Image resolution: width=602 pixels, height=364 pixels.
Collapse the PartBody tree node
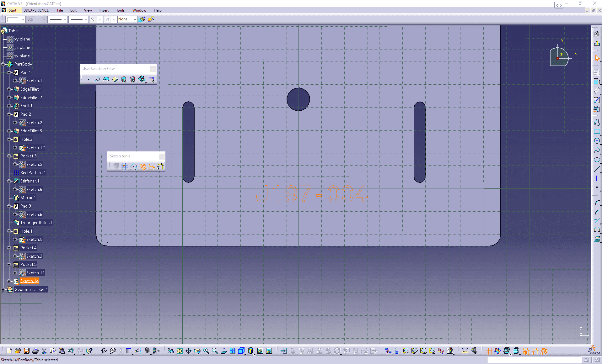(x=3, y=64)
